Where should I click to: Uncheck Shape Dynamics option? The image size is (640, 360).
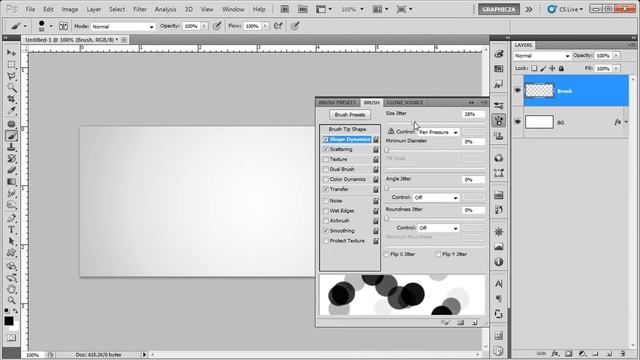tap(326, 140)
